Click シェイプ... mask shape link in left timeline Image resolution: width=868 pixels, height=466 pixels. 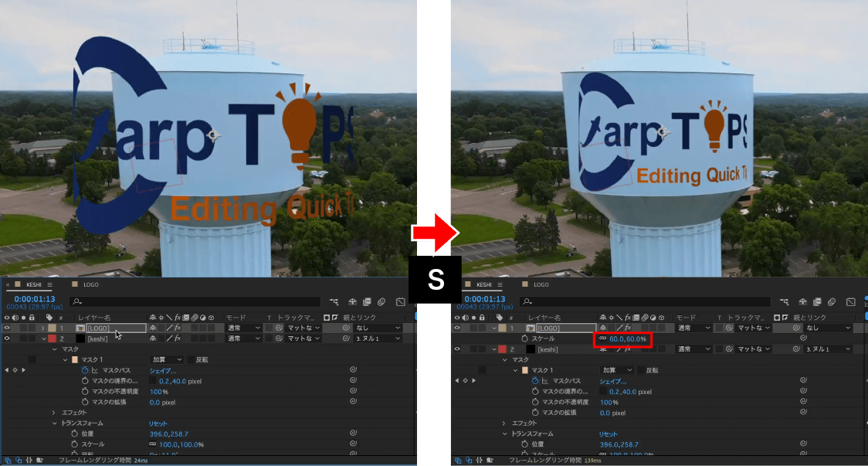pyautogui.click(x=163, y=370)
